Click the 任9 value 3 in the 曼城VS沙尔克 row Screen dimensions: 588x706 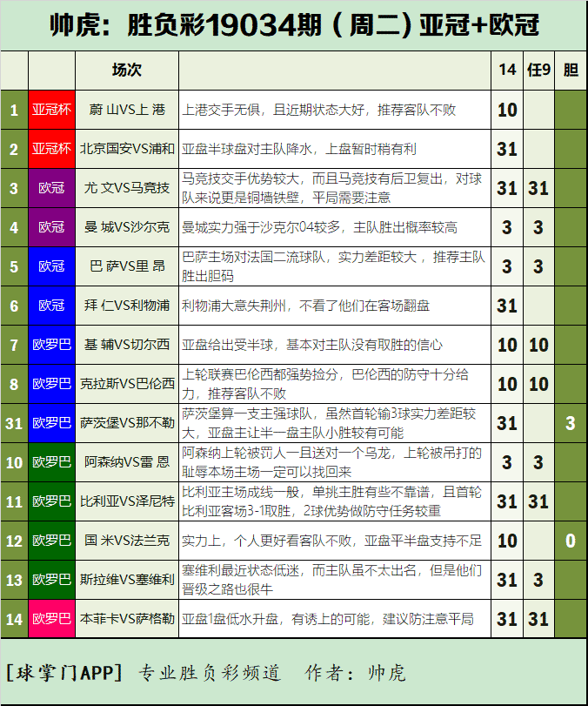point(538,227)
